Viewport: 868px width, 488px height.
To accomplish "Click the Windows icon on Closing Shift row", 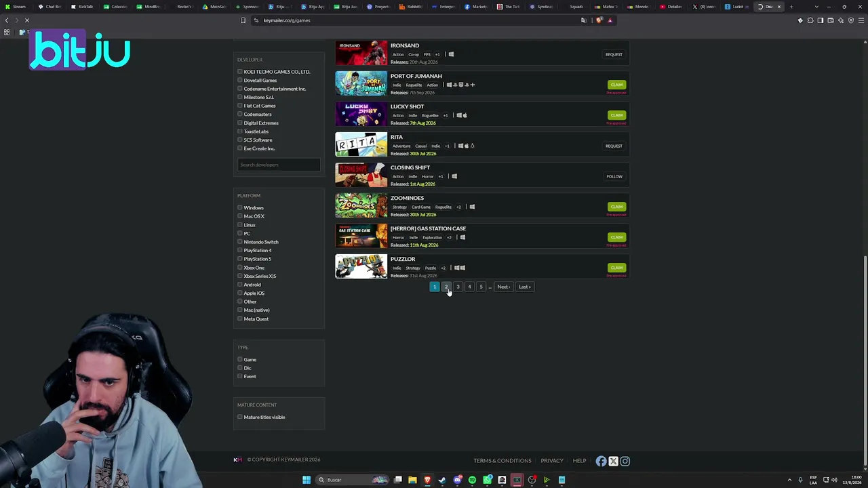I will 454,176.
